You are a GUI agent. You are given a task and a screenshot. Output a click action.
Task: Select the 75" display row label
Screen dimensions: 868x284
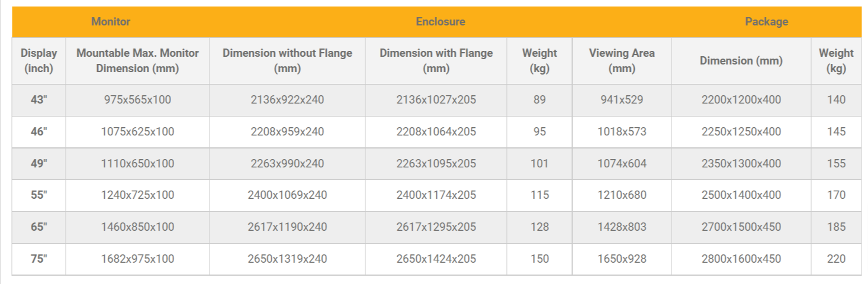(x=38, y=259)
